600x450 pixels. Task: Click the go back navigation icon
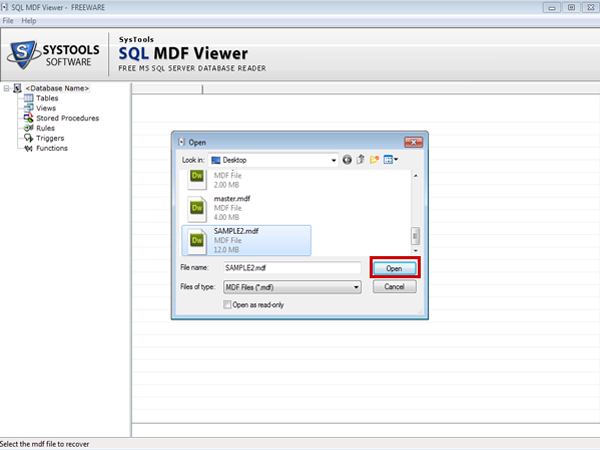tap(347, 160)
